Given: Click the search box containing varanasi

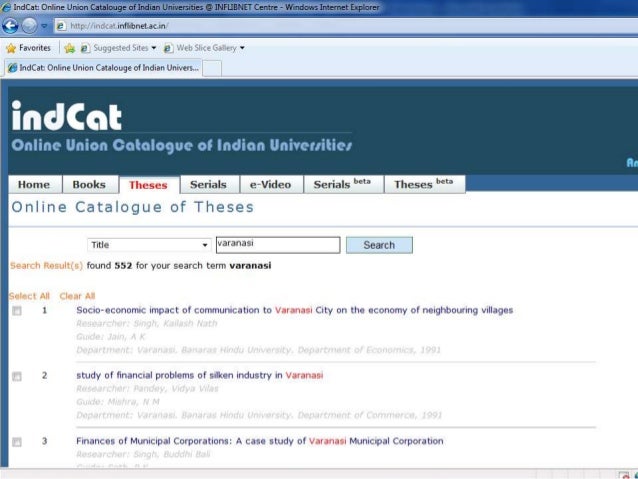Looking at the screenshot, I should click(278, 245).
